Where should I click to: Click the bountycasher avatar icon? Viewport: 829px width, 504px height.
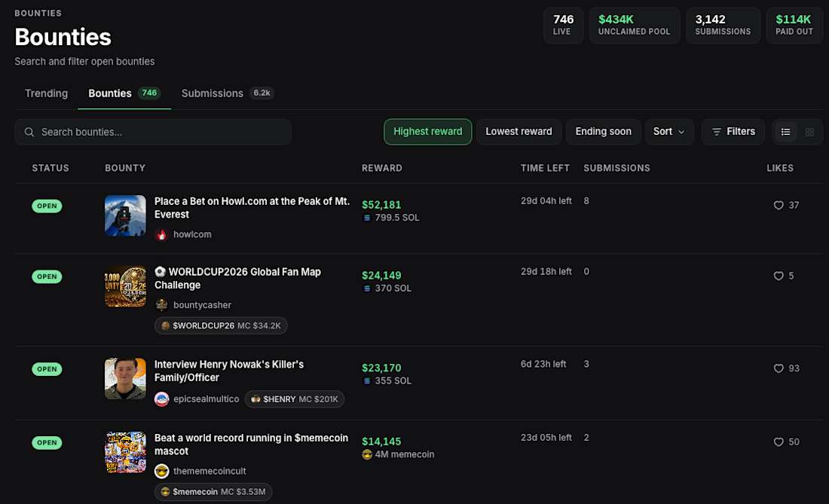tap(162, 305)
